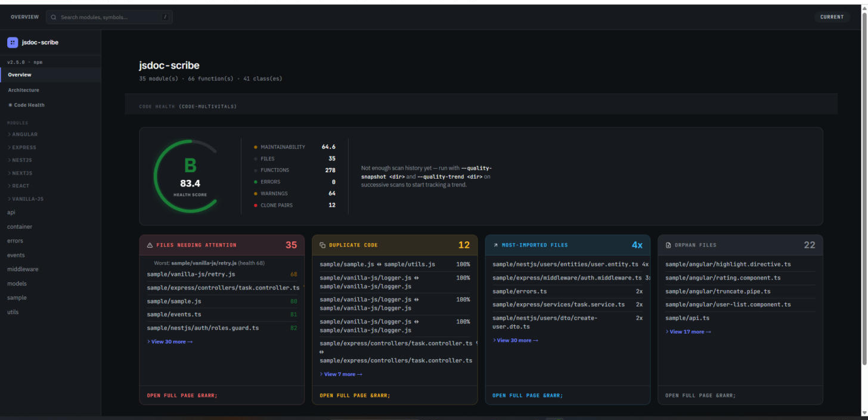Expand the EXPRESS module group
This screenshot has width=868, height=420.
[22, 147]
